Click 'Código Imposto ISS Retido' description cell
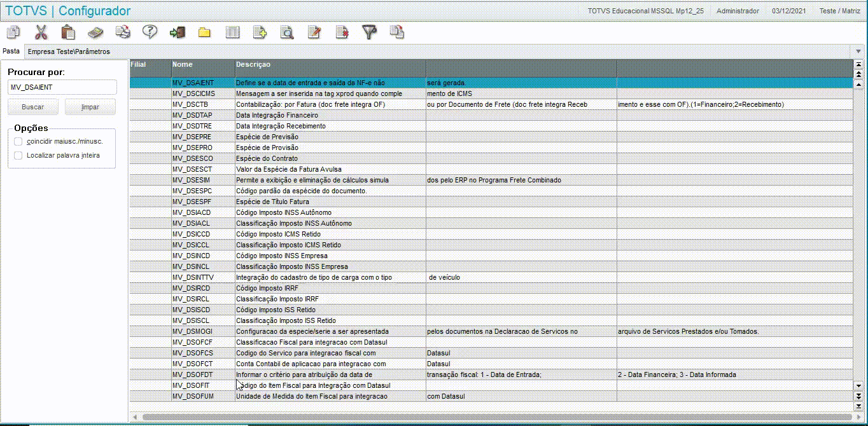This screenshot has width=868, height=426. click(330, 310)
